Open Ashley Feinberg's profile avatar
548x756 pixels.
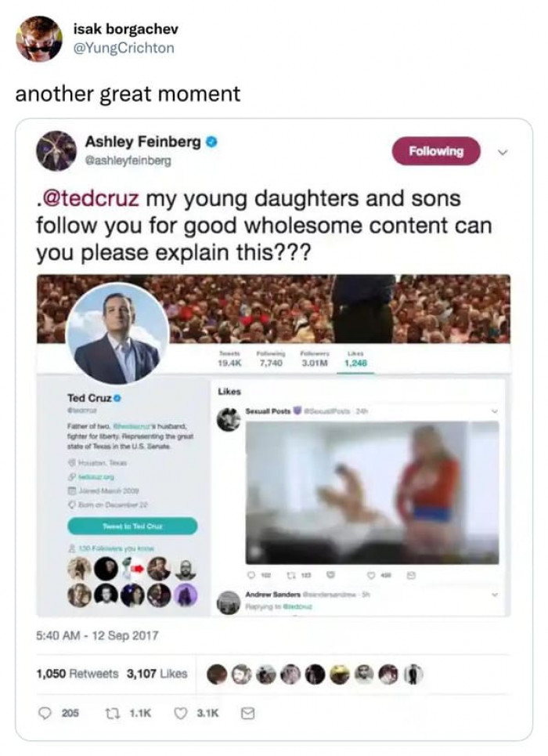click(x=56, y=151)
